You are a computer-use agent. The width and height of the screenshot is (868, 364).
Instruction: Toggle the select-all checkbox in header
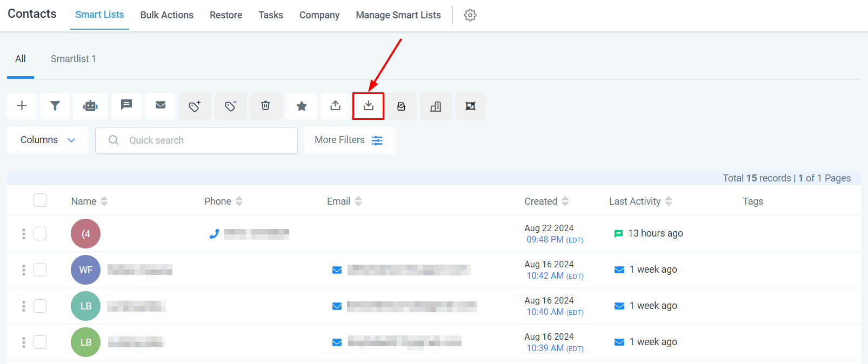point(40,200)
